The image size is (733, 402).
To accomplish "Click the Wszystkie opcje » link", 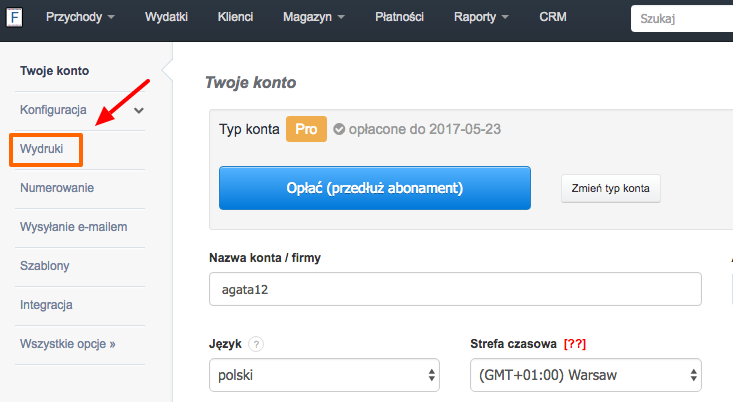I will pos(68,343).
